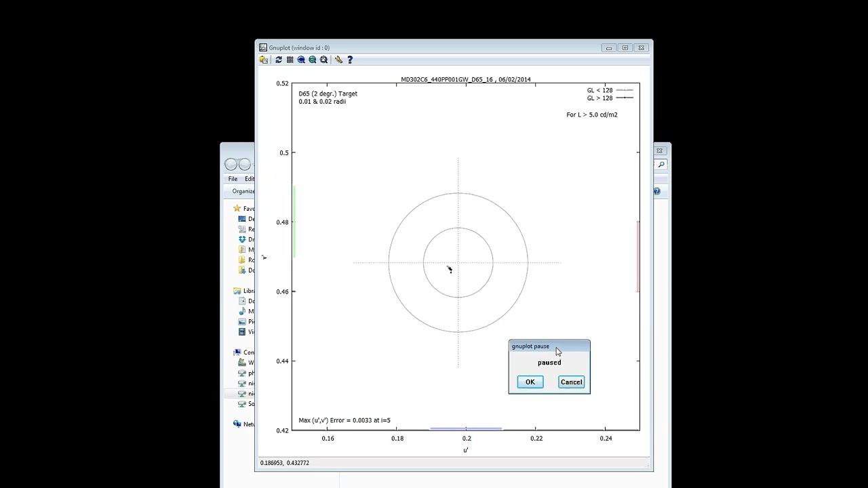Copy the plot to clipboard in Gnuplot
This screenshot has height=488, width=868.
(x=264, y=60)
